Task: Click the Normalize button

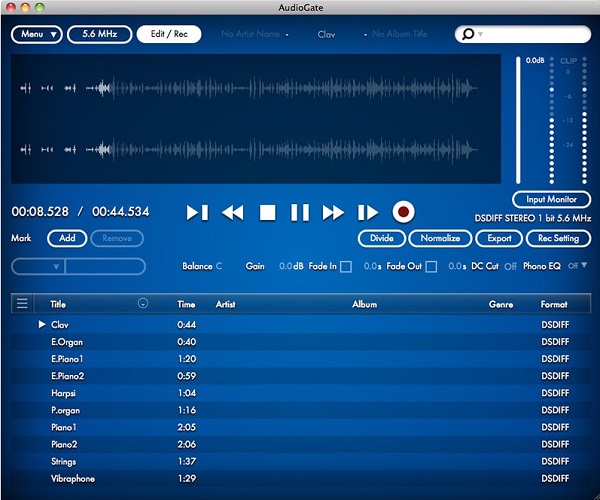Action: pos(439,239)
